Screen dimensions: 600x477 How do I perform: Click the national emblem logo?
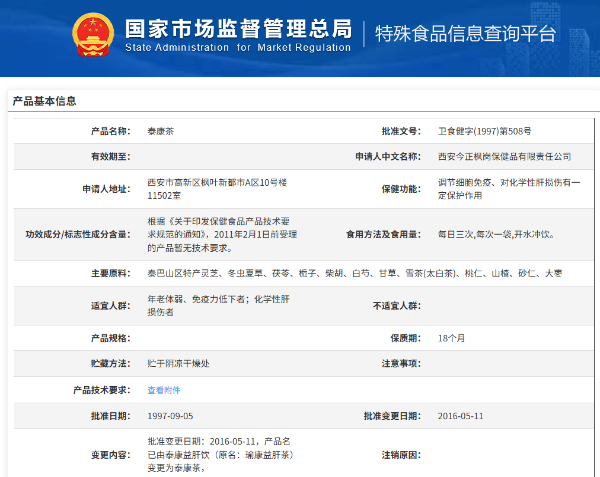click(93, 34)
